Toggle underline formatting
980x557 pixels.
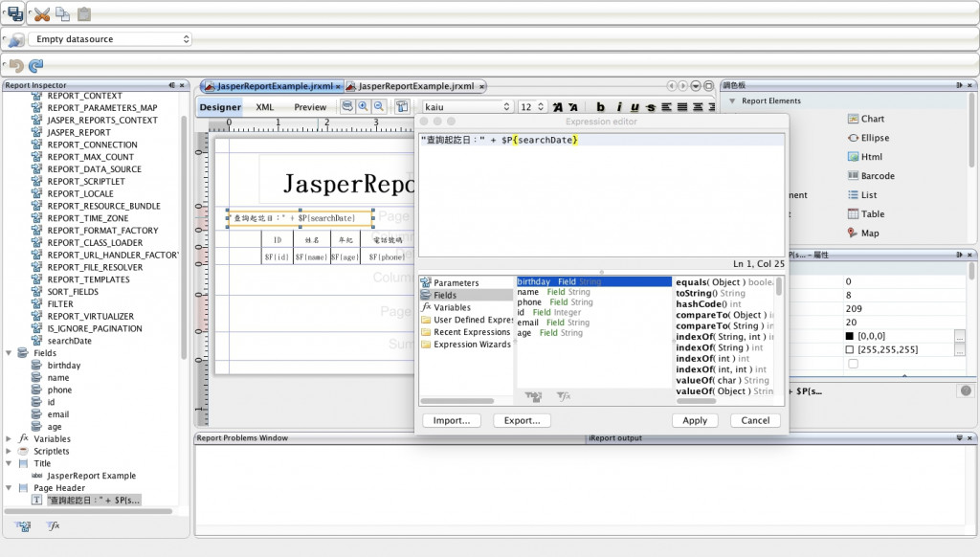(635, 107)
